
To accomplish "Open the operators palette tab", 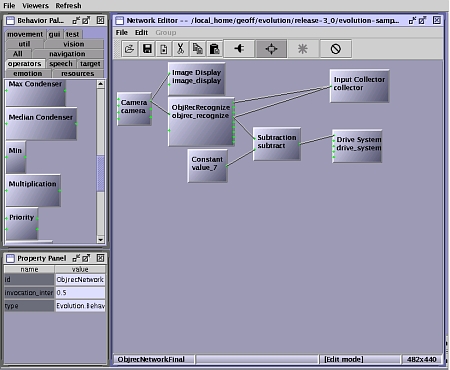I will [25, 64].
